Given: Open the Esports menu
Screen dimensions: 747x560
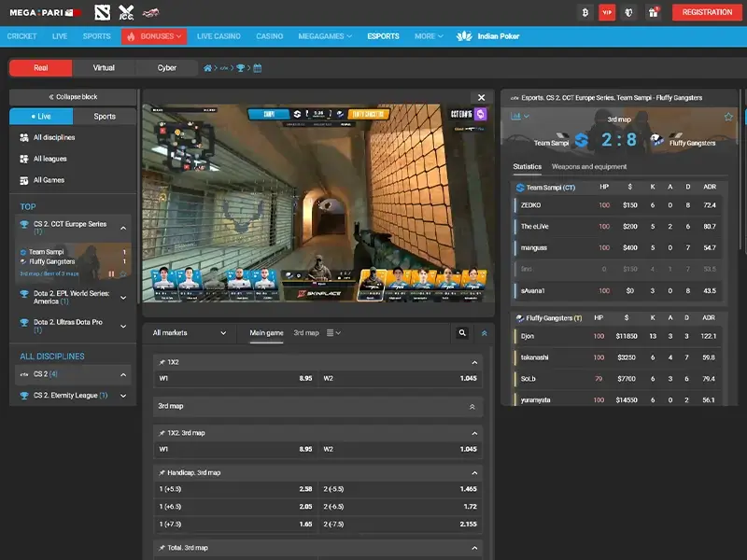Looking at the screenshot, I should tap(383, 36).
